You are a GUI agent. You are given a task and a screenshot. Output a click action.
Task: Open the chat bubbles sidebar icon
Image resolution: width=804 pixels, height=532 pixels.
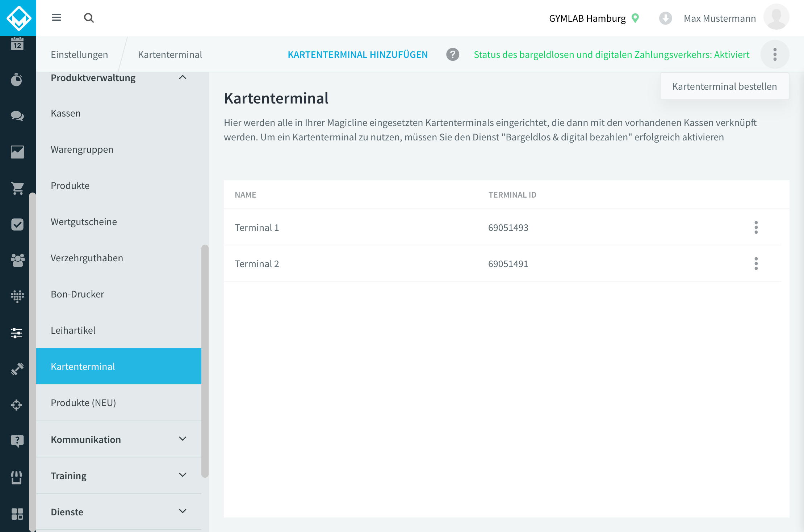17,116
